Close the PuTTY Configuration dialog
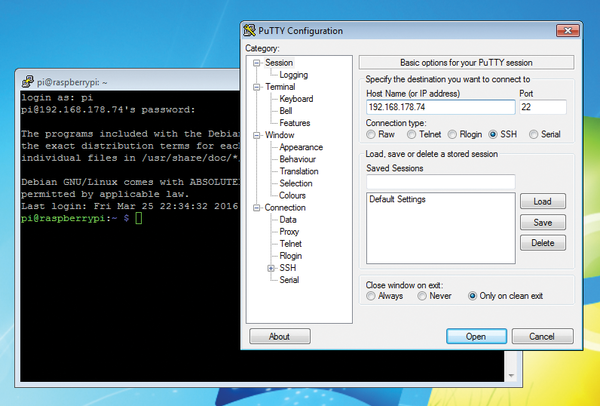 click(x=567, y=31)
